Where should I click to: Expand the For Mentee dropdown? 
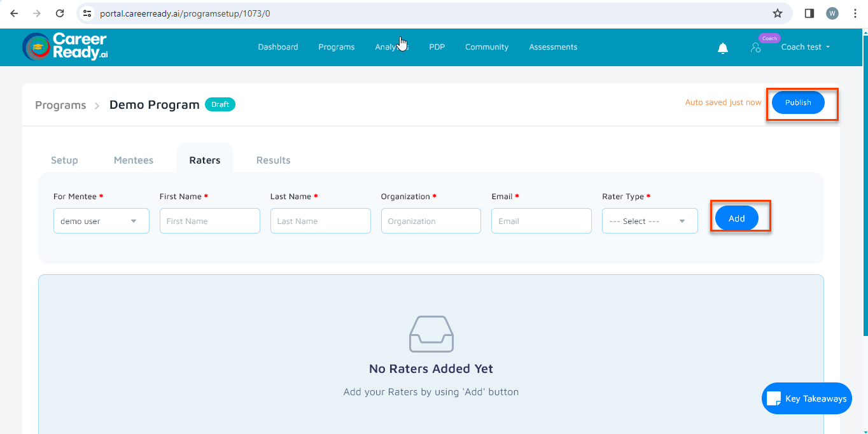coord(101,221)
